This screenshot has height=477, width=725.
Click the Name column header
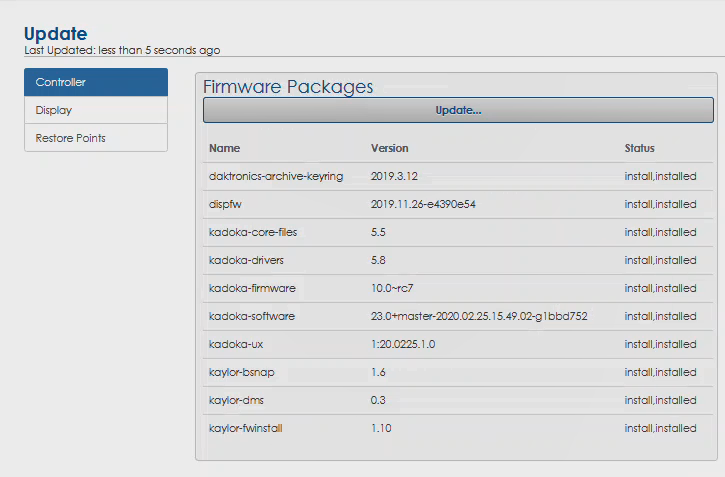click(x=224, y=148)
